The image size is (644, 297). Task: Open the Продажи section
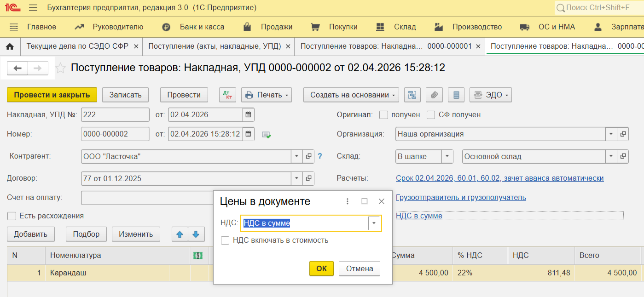pyautogui.click(x=277, y=27)
